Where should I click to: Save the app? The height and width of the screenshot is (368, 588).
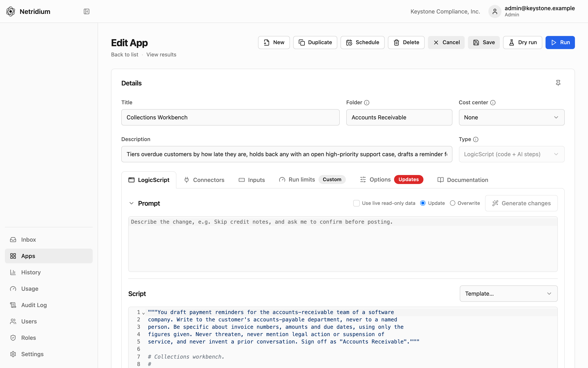[x=484, y=42]
